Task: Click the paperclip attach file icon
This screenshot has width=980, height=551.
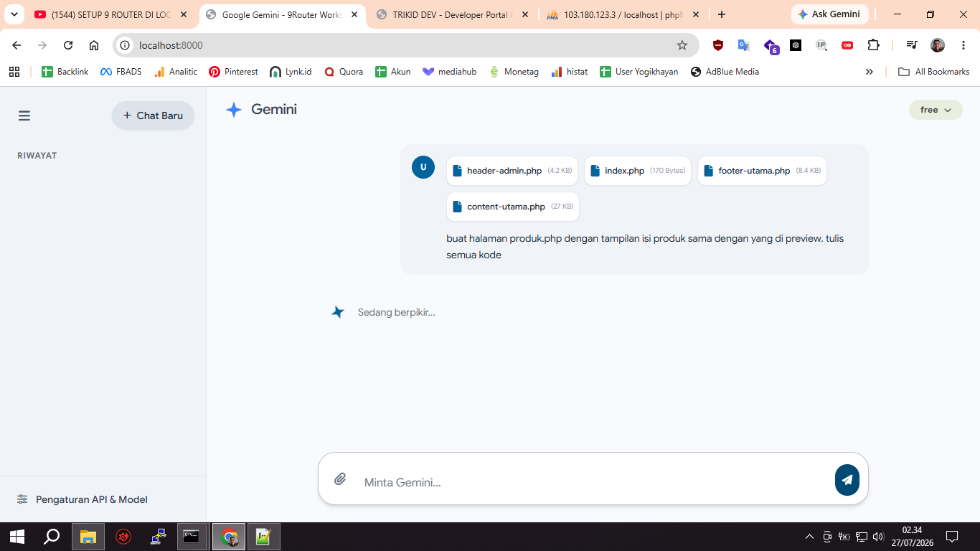Action: pyautogui.click(x=341, y=479)
